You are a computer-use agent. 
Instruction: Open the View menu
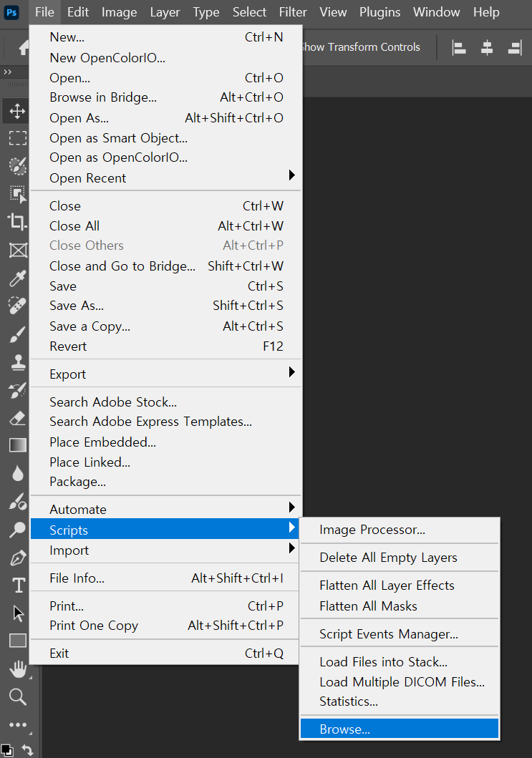click(x=333, y=12)
